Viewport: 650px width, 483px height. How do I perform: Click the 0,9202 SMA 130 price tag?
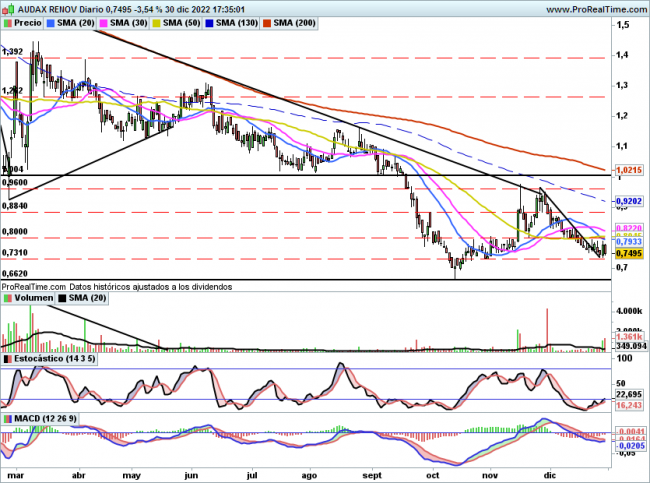click(x=625, y=201)
